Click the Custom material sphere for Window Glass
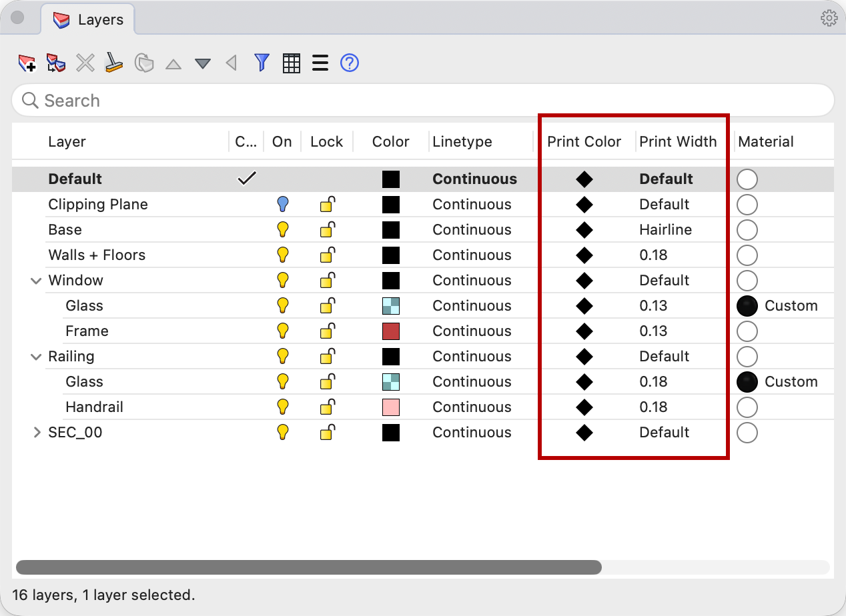The image size is (846, 616). pyautogui.click(x=747, y=306)
